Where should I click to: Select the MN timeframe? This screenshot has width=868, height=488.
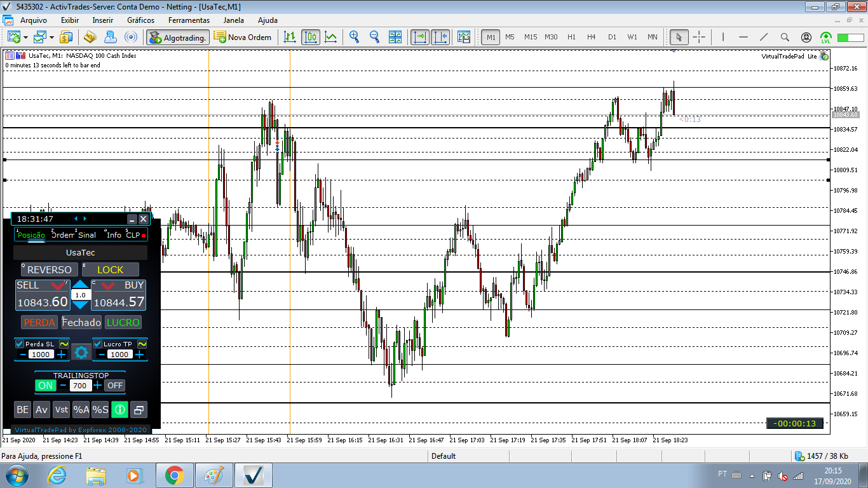[653, 37]
